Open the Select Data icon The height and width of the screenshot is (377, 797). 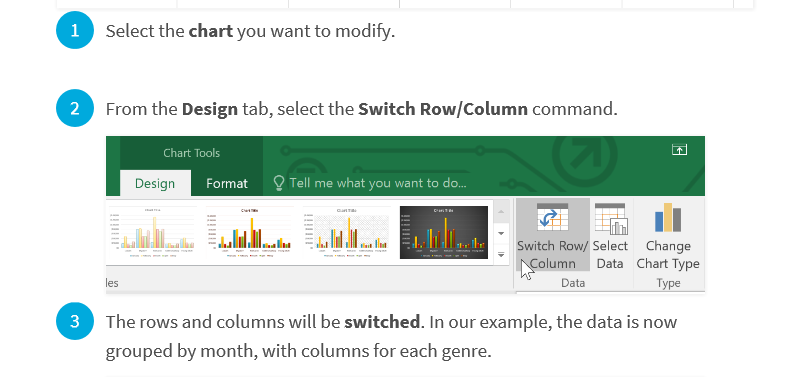pyautogui.click(x=611, y=219)
